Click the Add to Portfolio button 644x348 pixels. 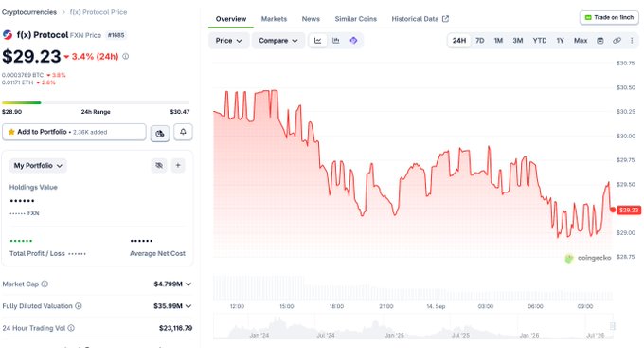(74, 132)
